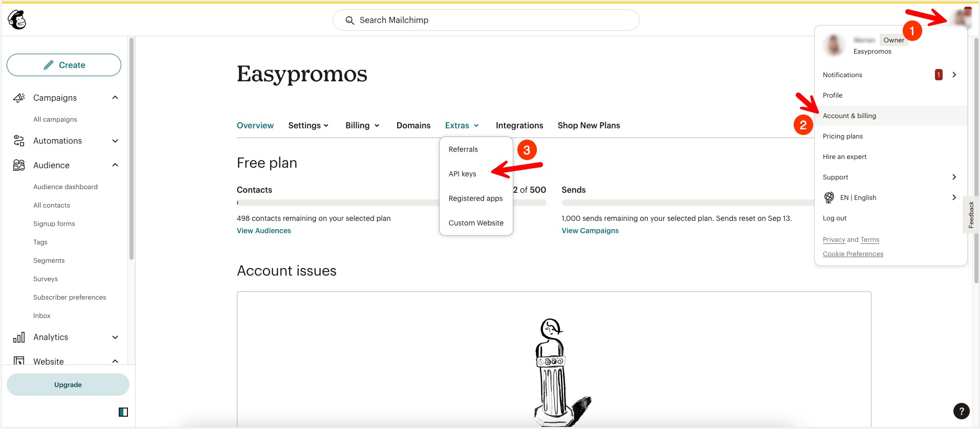Open the Billing dropdown tab
The height and width of the screenshot is (429, 980).
click(362, 126)
